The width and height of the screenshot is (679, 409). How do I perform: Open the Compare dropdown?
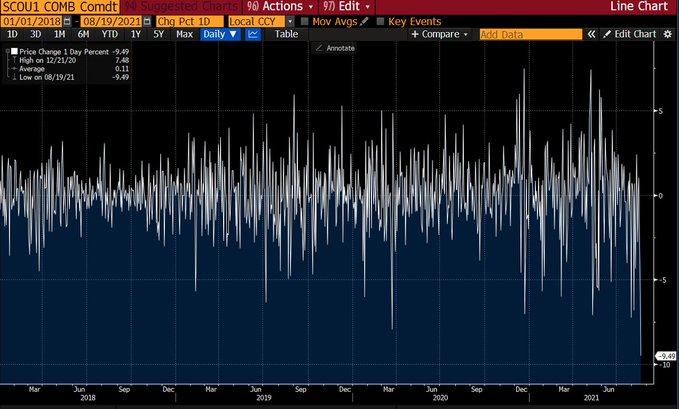pyautogui.click(x=440, y=34)
